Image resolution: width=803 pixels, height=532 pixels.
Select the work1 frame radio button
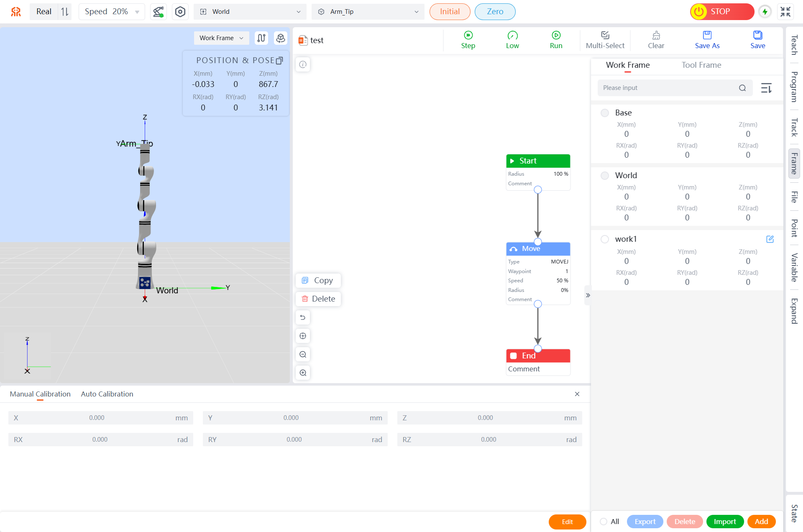(x=604, y=239)
